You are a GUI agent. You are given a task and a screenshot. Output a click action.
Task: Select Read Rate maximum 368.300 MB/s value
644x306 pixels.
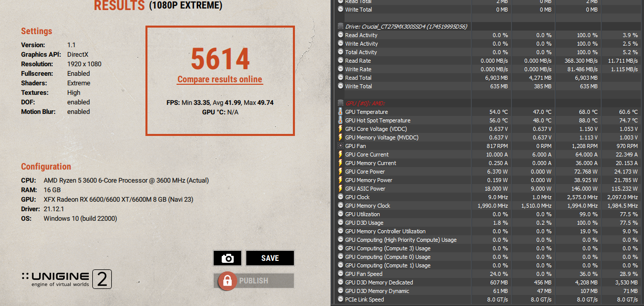(x=581, y=61)
